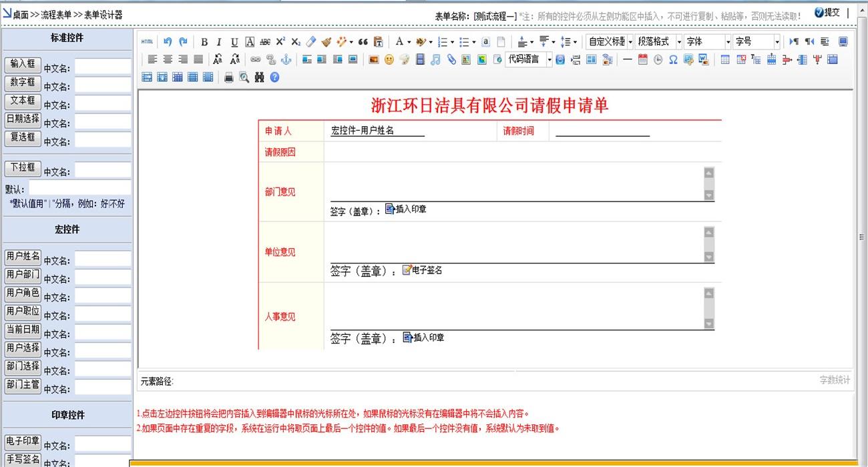Toggle italic formatting

(x=219, y=42)
